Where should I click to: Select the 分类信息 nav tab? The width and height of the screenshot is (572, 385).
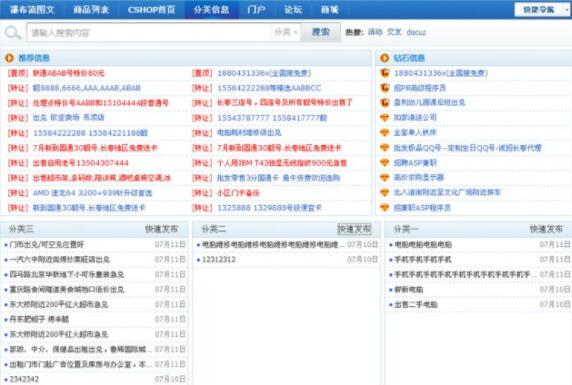pyautogui.click(x=212, y=9)
